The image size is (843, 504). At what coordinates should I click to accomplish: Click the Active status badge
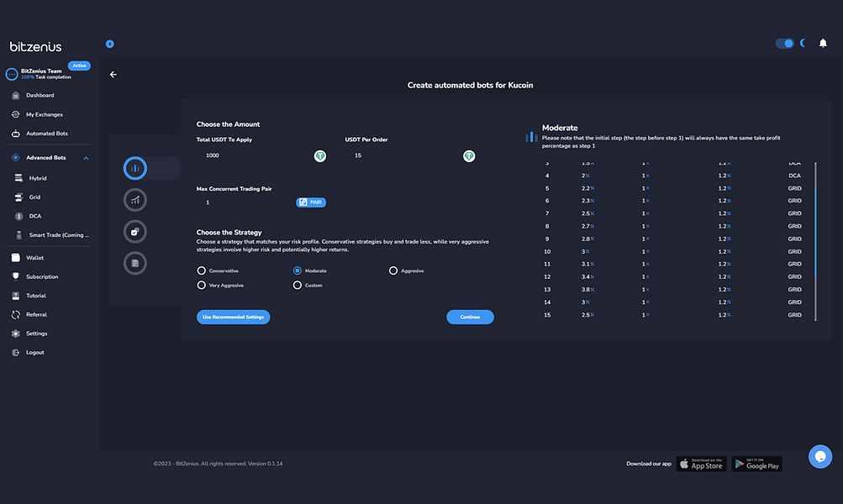[x=79, y=66]
